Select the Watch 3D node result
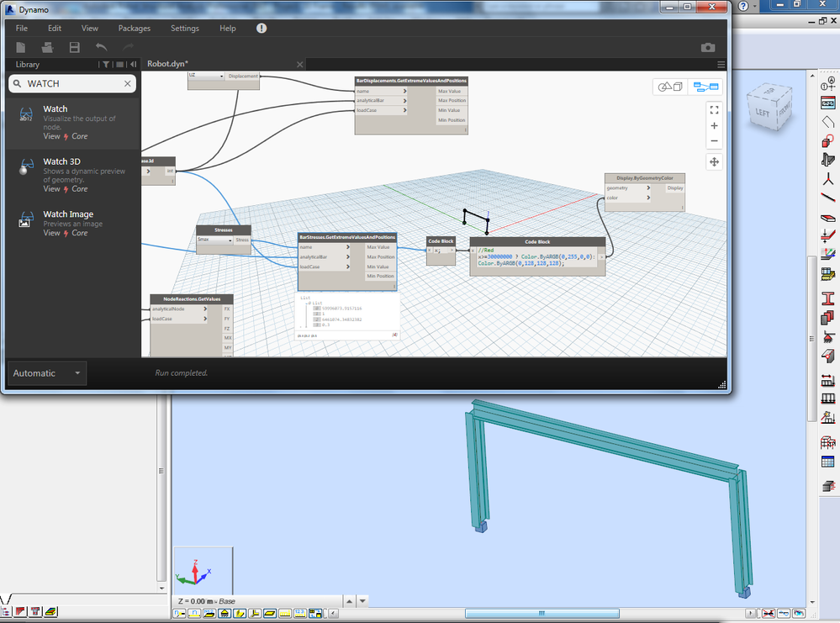Screen dimensions: 840x623 click(x=73, y=175)
